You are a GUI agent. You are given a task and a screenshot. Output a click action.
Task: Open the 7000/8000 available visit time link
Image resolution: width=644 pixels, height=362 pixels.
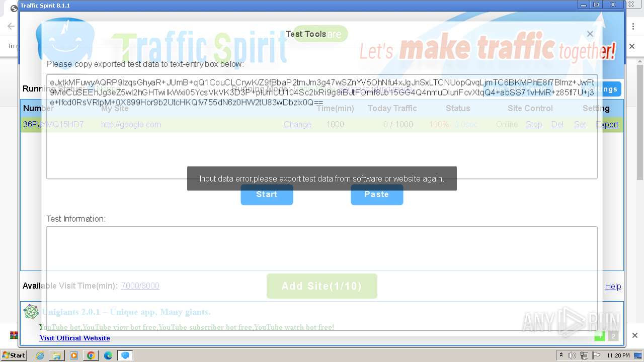(140, 286)
